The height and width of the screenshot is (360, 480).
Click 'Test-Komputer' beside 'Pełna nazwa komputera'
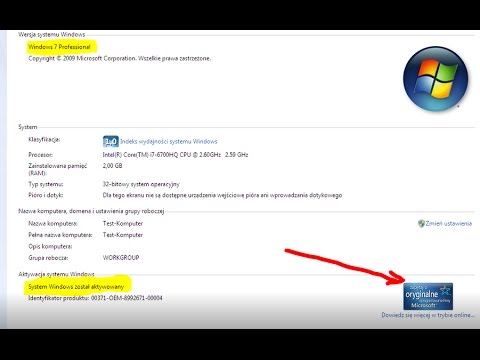click(x=123, y=235)
